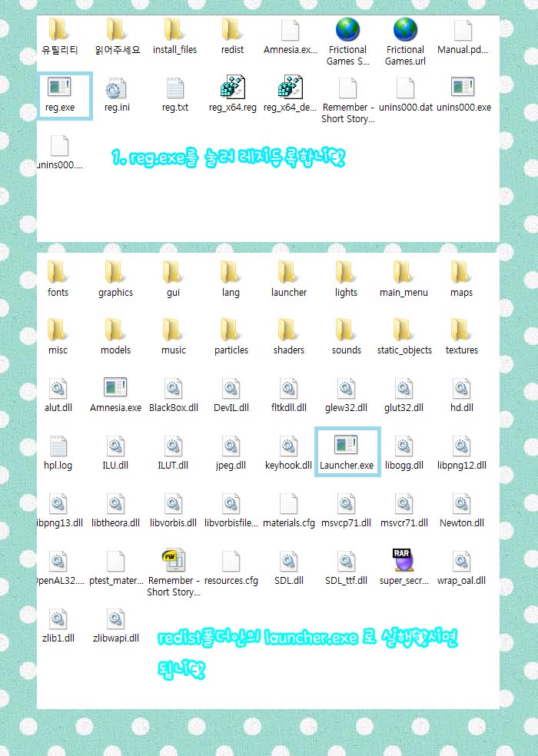This screenshot has width=538, height=756.
Task: Click the 'libpng12.dll' file name
Action: tap(462, 466)
